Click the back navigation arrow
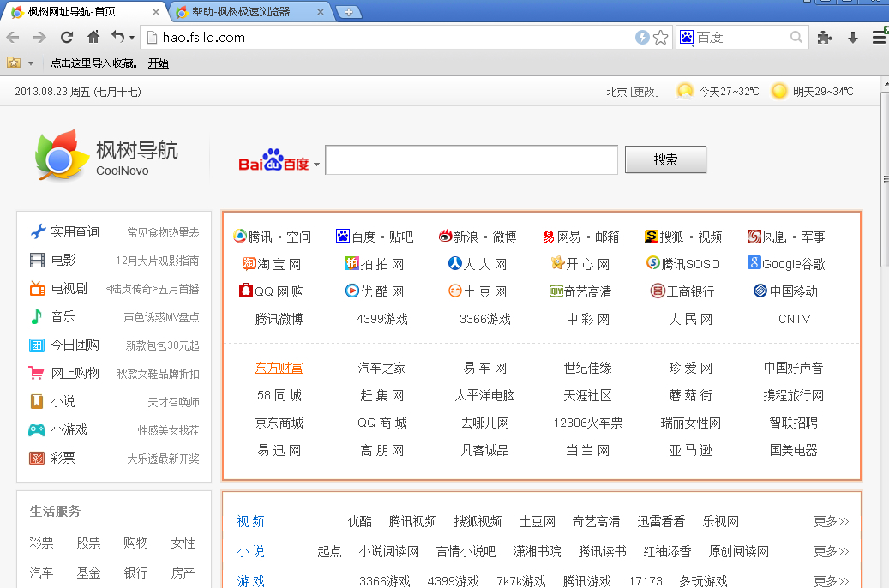889x588 pixels. (x=13, y=37)
